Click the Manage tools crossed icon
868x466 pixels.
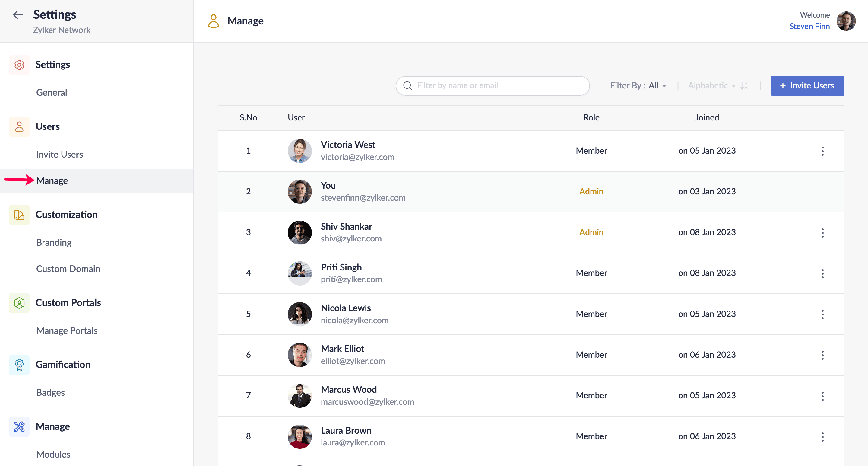coord(19,426)
